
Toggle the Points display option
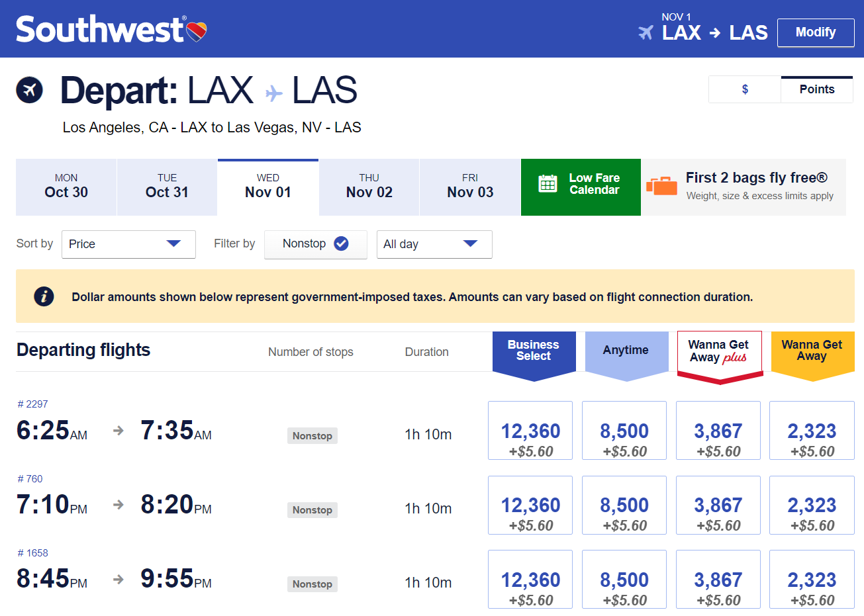pos(816,89)
